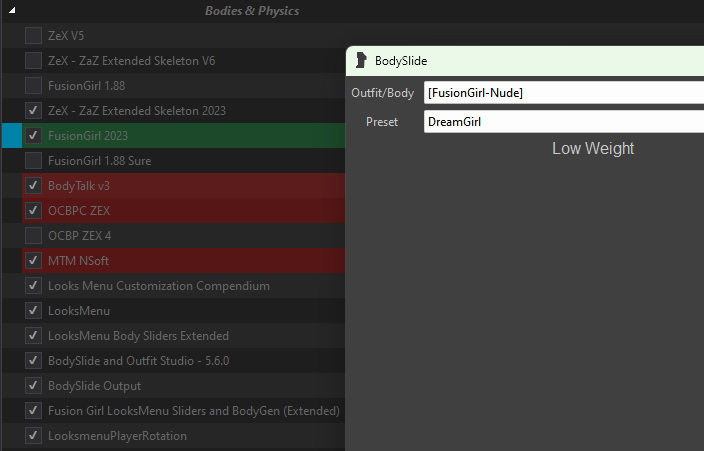Enable the OCBP ZEX 4 checkbox
Viewport: 704px width, 451px height.
(33, 235)
